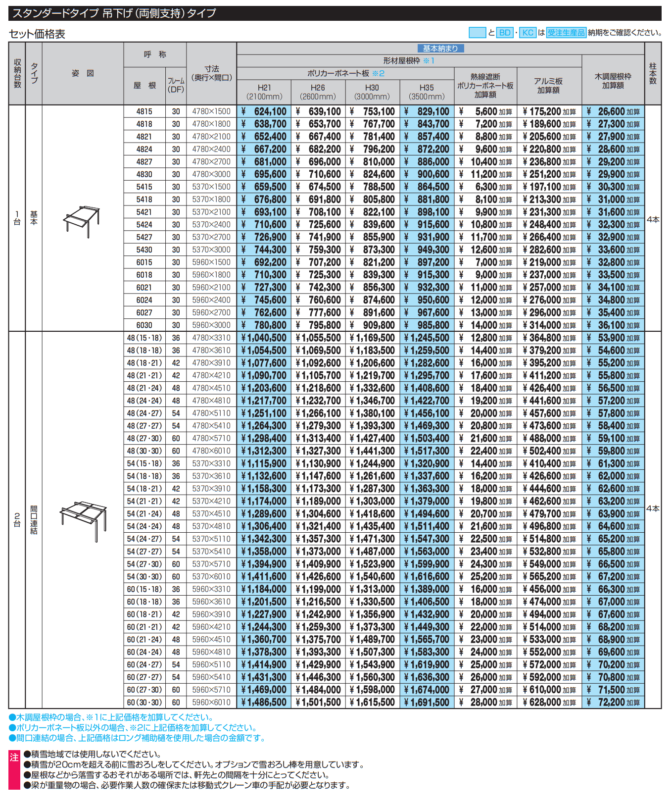The height and width of the screenshot is (811, 672).
Task: Click the 木調屋根枠 加算額 column header
Action: [x=613, y=81]
